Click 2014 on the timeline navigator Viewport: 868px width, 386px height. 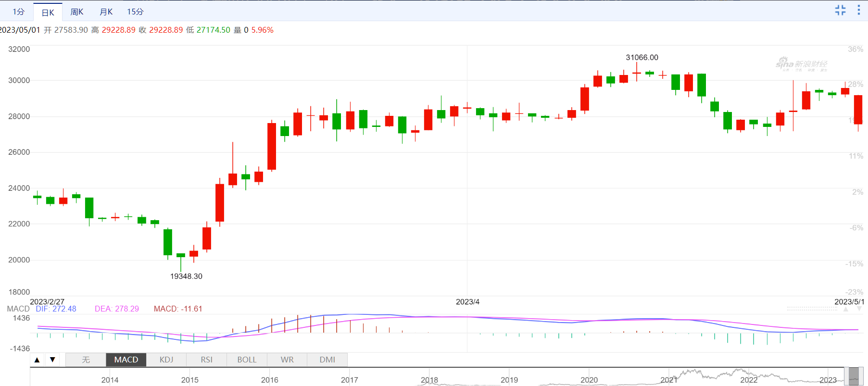[110, 380]
